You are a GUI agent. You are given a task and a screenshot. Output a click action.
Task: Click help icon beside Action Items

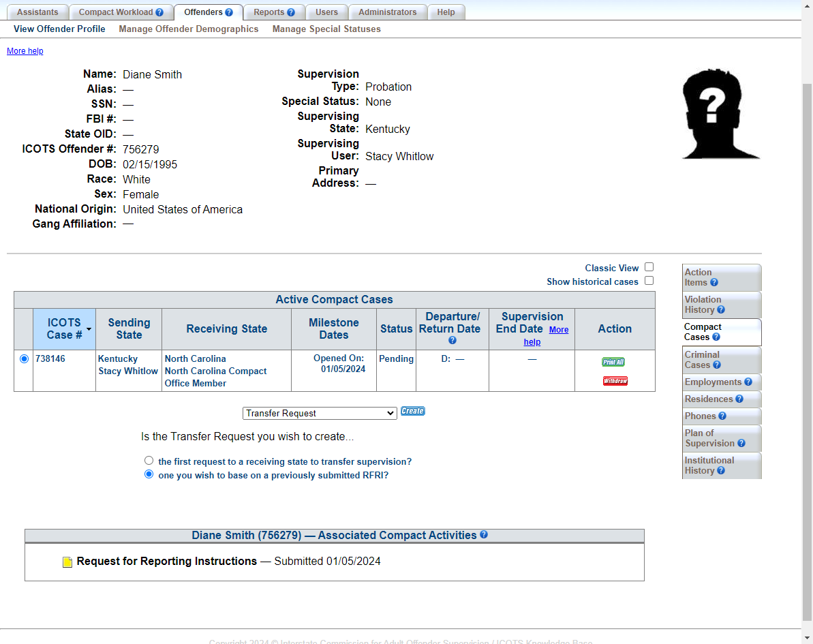point(714,283)
